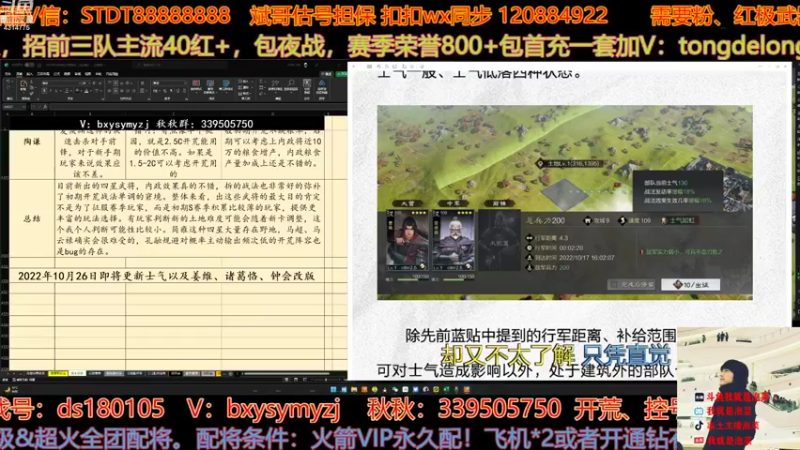Click the weather widget on taskbar
This screenshot has height=450, width=800.
coord(10,390)
